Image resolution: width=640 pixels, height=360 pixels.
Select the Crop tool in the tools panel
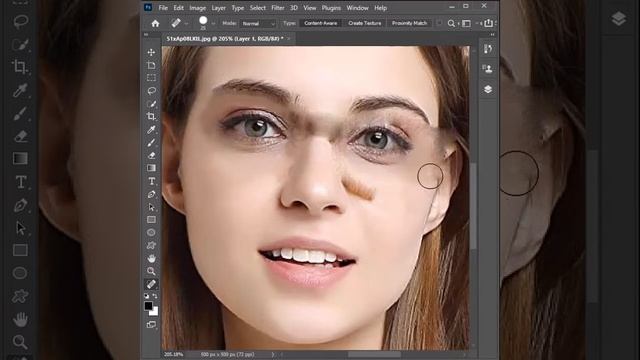click(x=151, y=117)
